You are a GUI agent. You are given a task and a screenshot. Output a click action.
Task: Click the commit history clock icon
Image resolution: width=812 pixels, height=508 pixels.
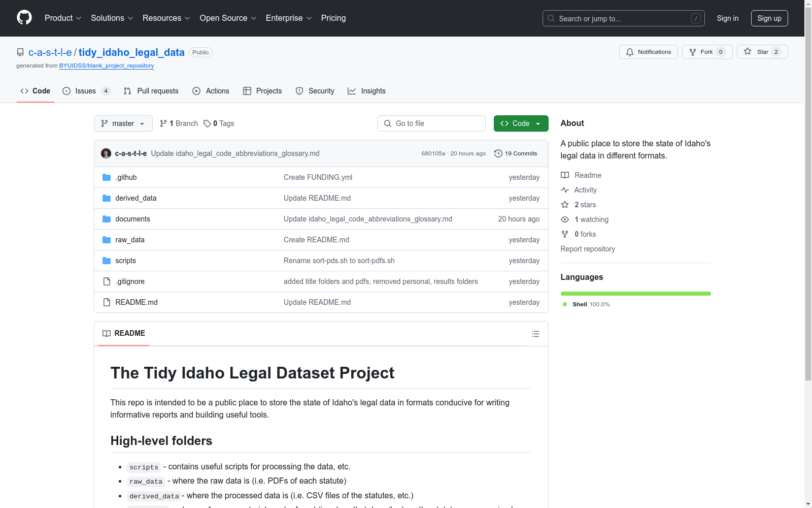[x=498, y=153]
